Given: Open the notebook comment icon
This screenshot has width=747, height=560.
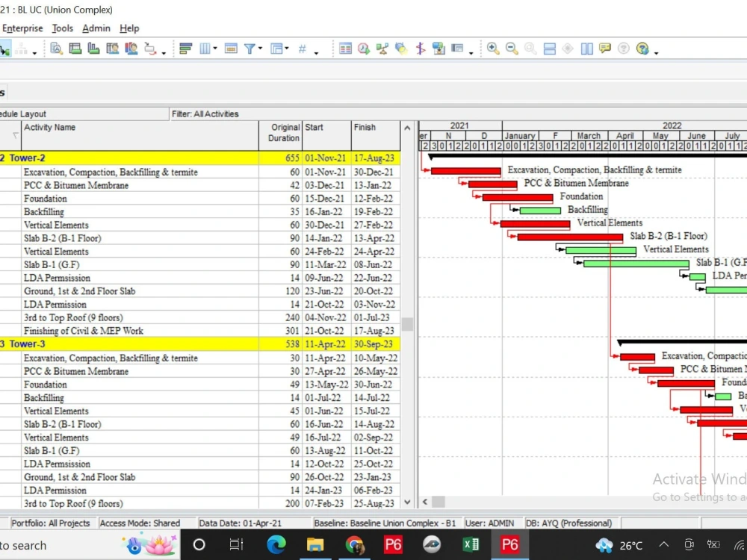Looking at the screenshot, I should (x=605, y=48).
